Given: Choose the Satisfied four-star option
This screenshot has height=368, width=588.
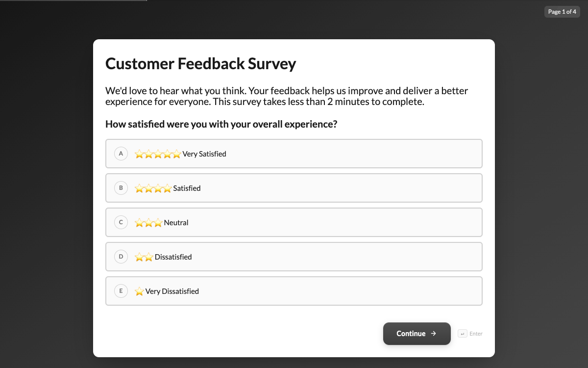Looking at the screenshot, I should [294, 188].
